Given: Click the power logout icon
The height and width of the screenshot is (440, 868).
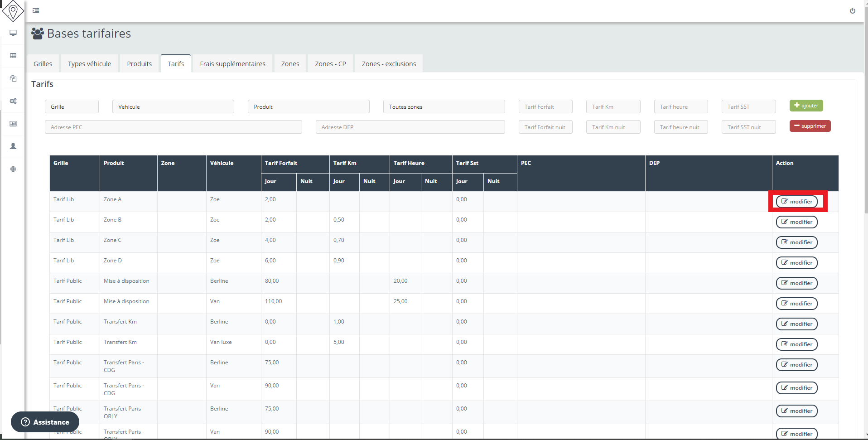Looking at the screenshot, I should click(x=852, y=11).
